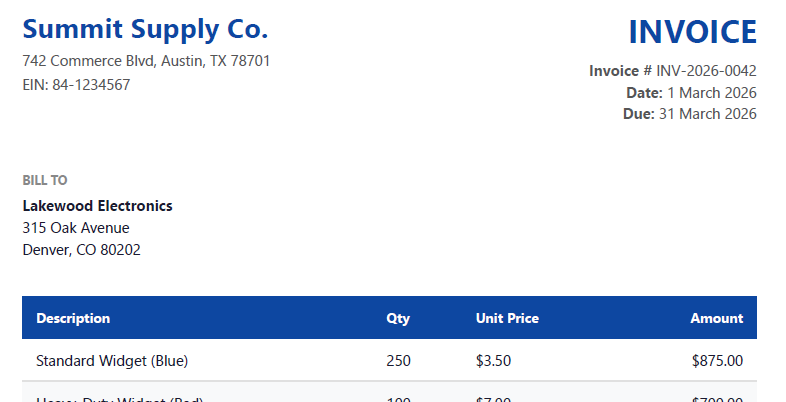
Task: Click the EIN 84-1234567 text
Action: click(76, 85)
